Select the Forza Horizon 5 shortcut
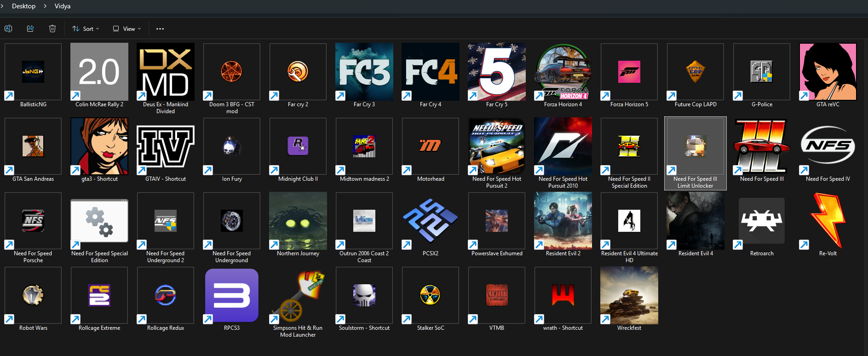This screenshot has height=356, width=868. point(629,72)
